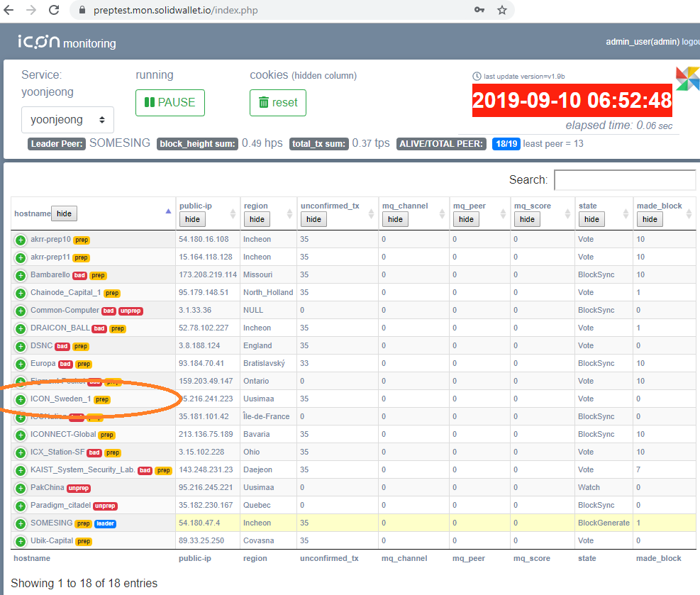
Task: Sort table by mq_channel arrows
Action: point(442,213)
